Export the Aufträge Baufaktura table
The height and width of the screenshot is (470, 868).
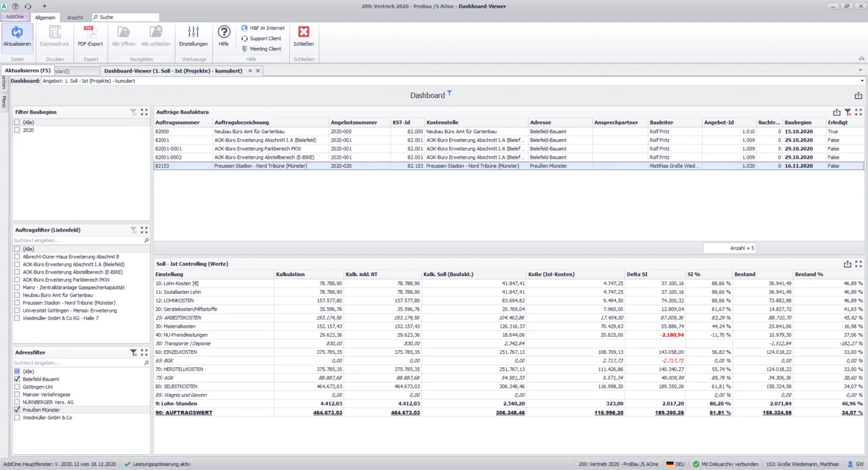[838, 112]
